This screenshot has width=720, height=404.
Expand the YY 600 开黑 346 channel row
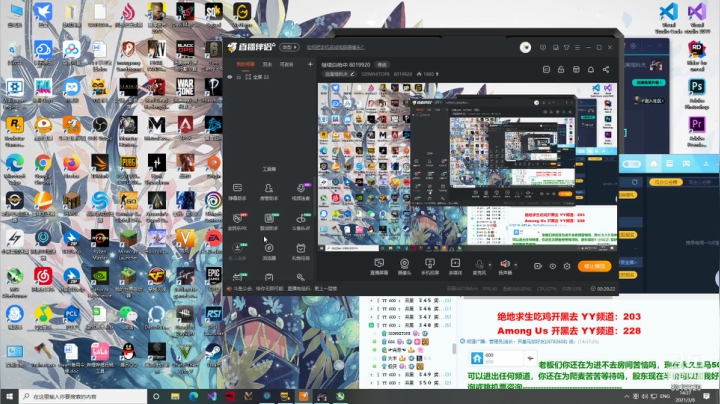pyautogui.click(x=371, y=309)
